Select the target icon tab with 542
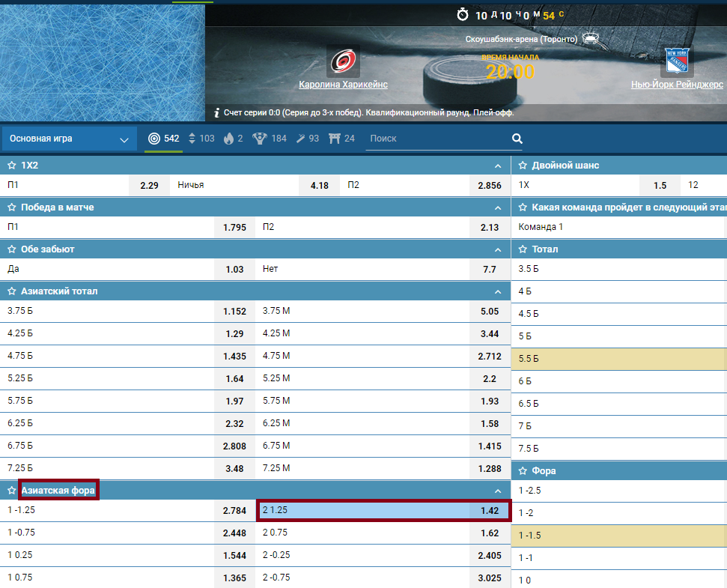Image resolution: width=727 pixels, height=588 pixels. (x=163, y=139)
